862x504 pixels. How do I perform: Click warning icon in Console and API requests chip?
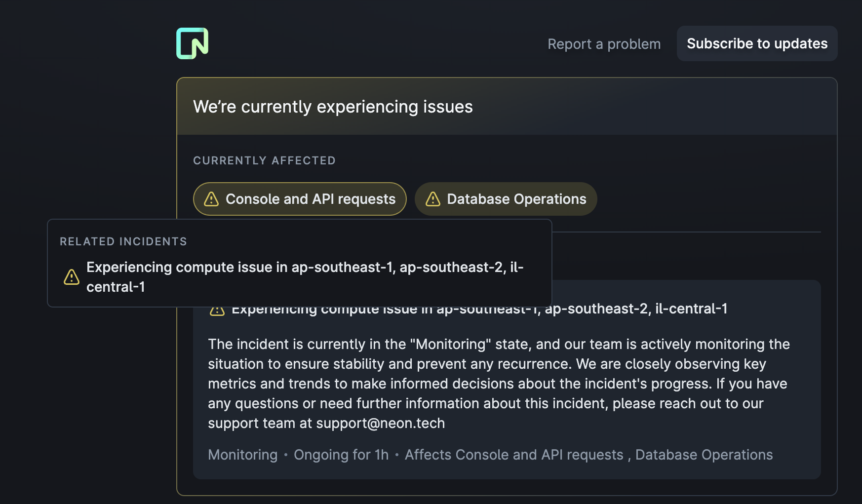pos(211,199)
